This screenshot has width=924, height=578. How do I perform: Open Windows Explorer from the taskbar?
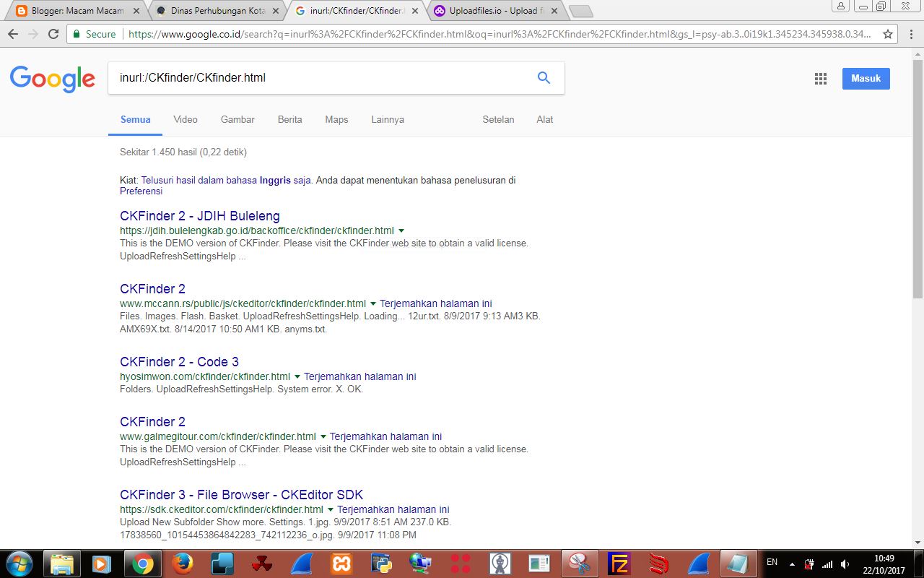62,564
